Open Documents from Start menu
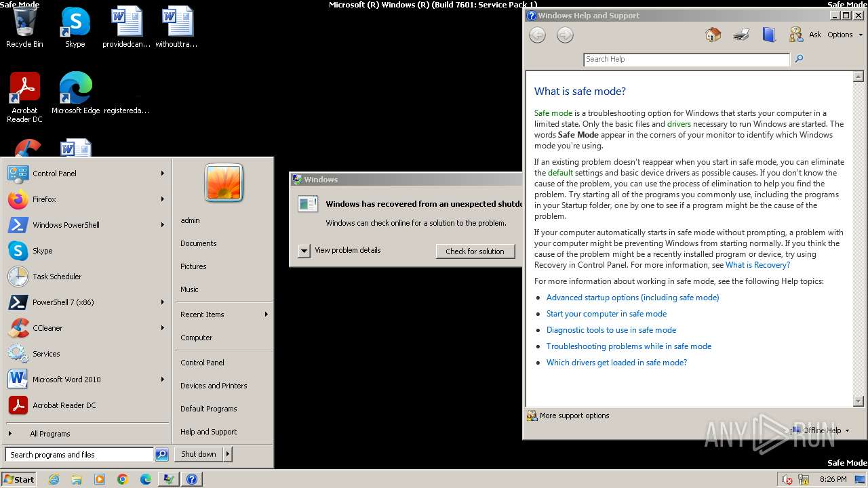This screenshot has height=488, width=868. 198,243
